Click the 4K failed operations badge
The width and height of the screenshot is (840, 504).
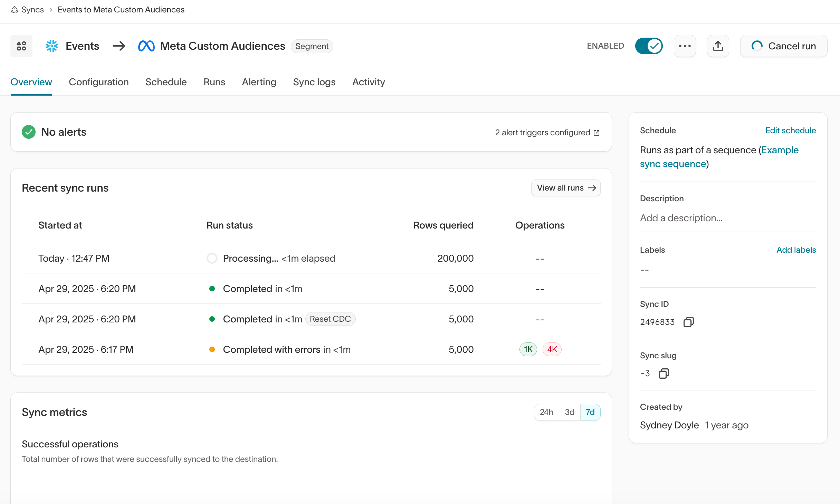click(x=552, y=349)
